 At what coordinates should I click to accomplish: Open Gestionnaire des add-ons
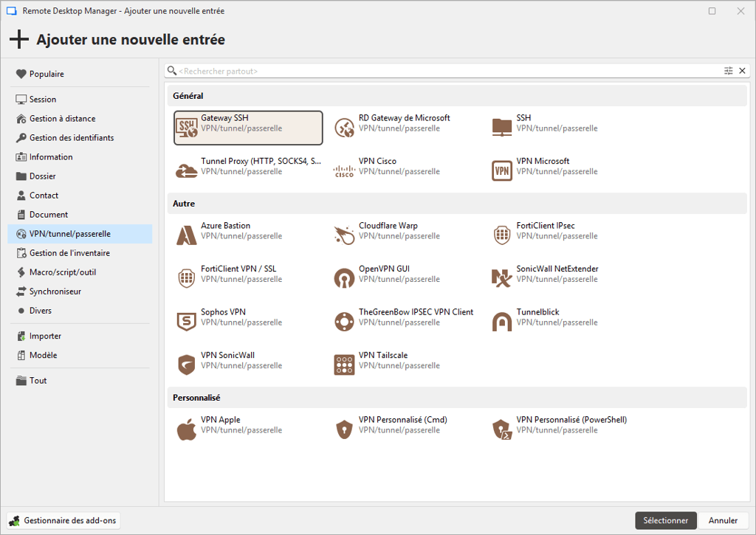(63, 520)
